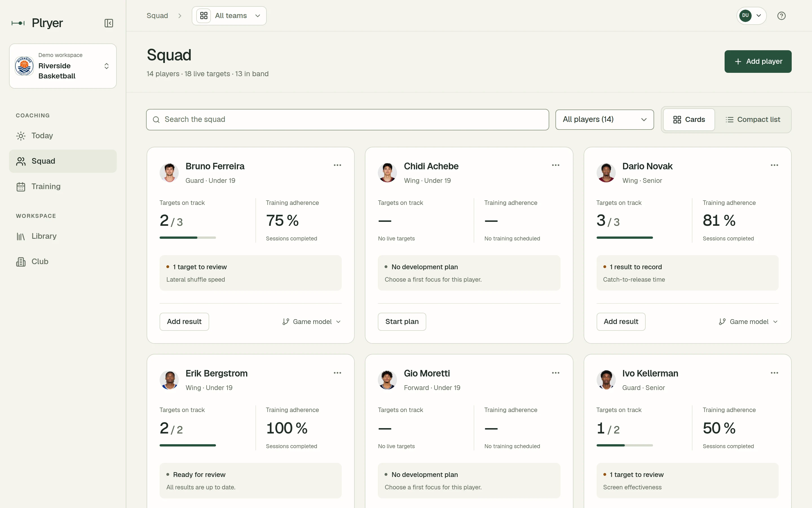Click the Plryer logo icon
Viewport: 812px width, 508px height.
click(18, 23)
